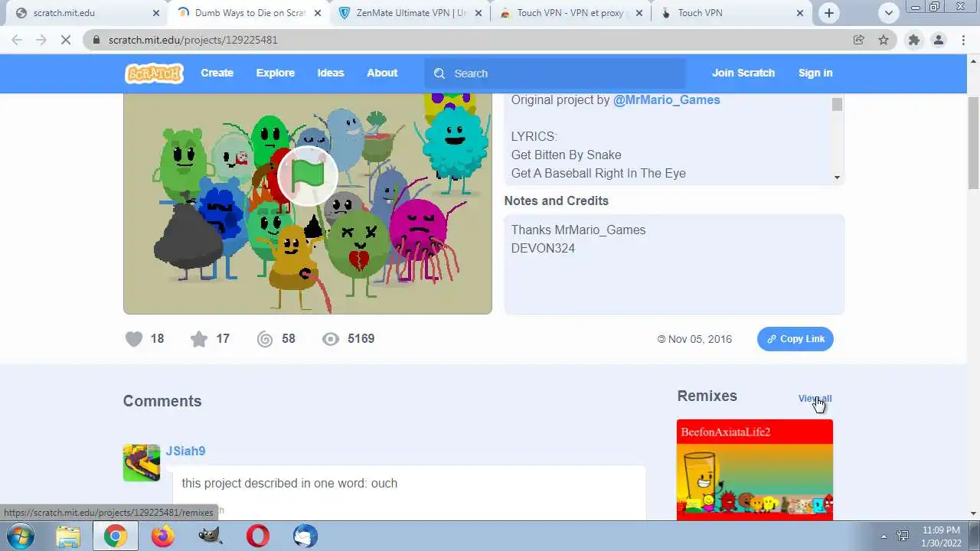Image resolution: width=980 pixels, height=551 pixels.
Task: Open the Chrome three-dot menu
Action: pyautogui.click(x=963, y=40)
